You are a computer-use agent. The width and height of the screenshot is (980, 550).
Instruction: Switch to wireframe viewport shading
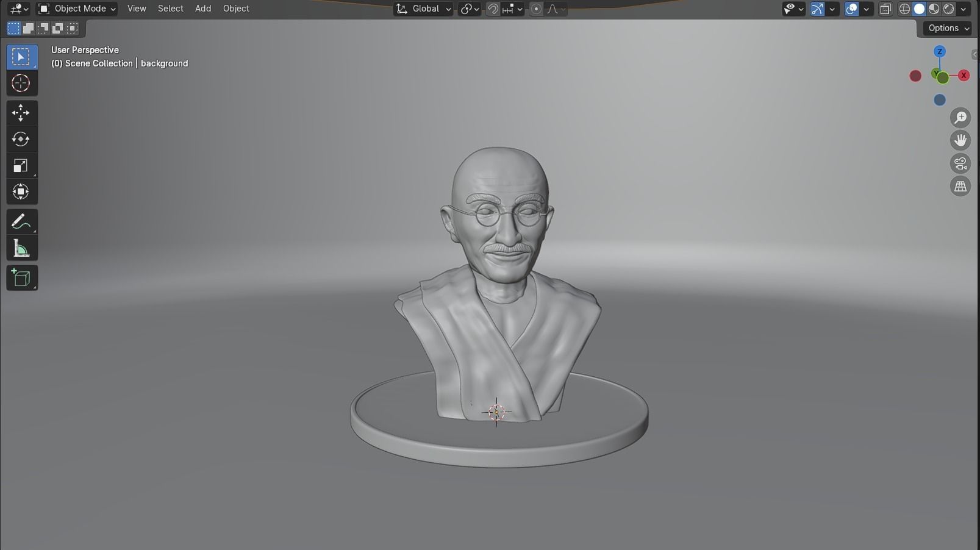pyautogui.click(x=905, y=9)
